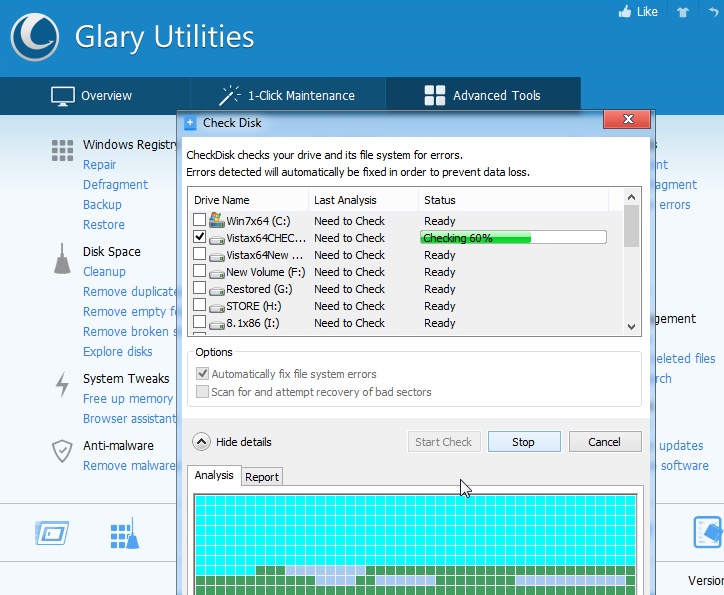Click the bottom dock registry cleaner icon
This screenshot has width=724, height=595.
coord(125,533)
